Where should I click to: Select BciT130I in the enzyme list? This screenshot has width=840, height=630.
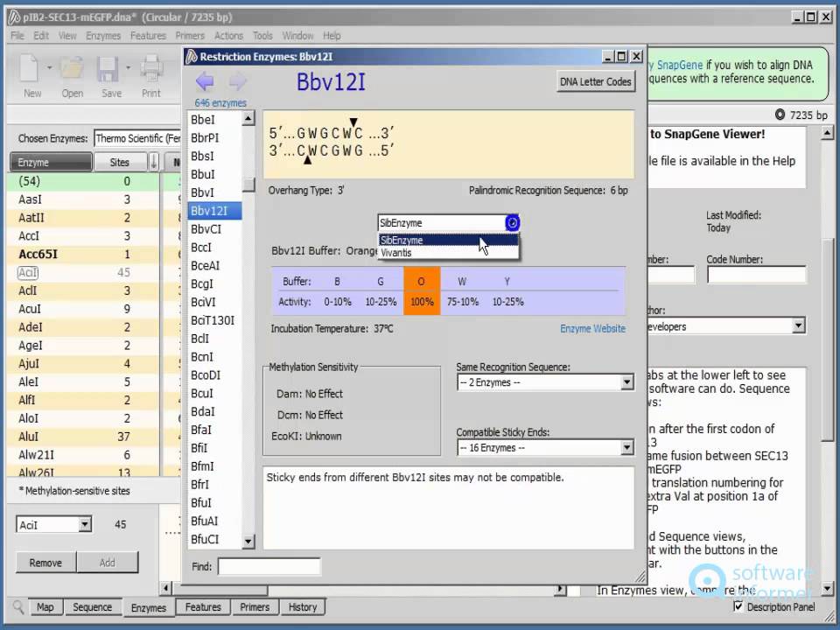[214, 320]
